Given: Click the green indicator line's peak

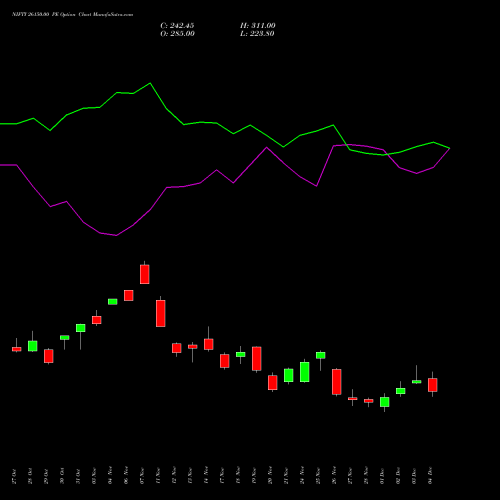Looking at the screenshot, I should [x=150, y=83].
